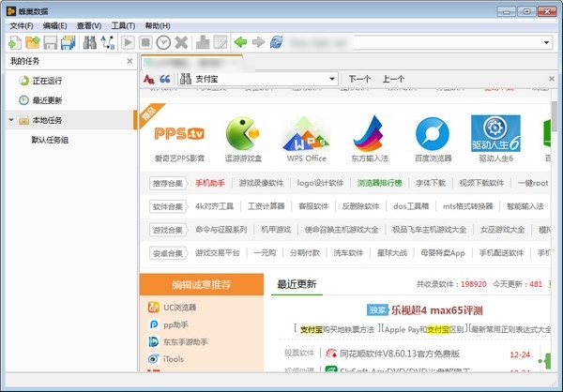Click the 浏览器排行榜 link
563x392 pixels.
(379, 183)
